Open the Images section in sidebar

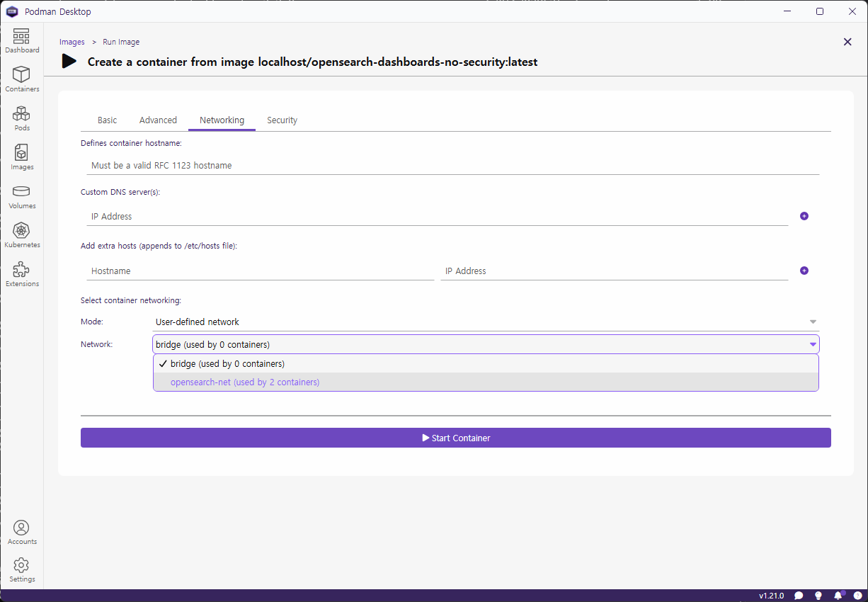[x=22, y=158]
